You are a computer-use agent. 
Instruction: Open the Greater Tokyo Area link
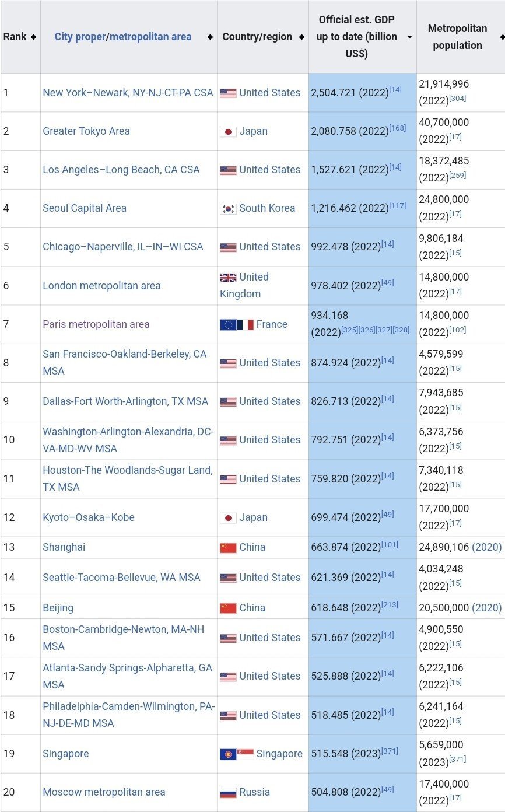pyautogui.click(x=86, y=131)
